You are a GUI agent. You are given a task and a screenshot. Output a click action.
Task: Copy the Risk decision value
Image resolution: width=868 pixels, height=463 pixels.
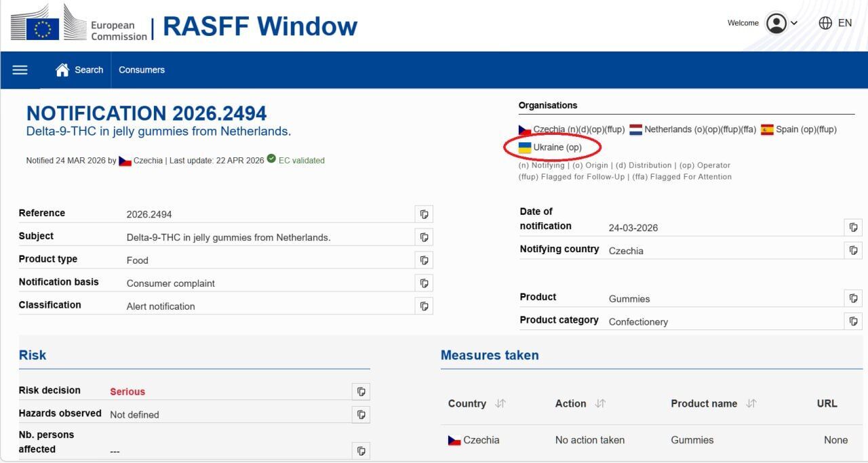pyautogui.click(x=361, y=392)
